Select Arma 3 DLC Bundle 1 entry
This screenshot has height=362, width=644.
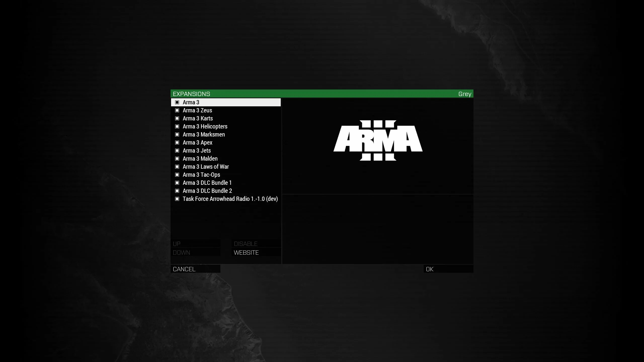click(x=226, y=183)
